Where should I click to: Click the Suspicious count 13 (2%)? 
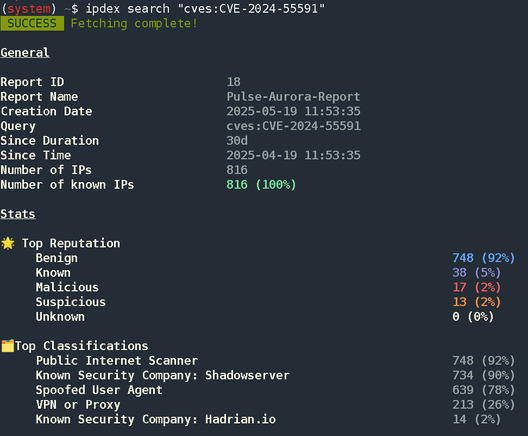coord(476,302)
